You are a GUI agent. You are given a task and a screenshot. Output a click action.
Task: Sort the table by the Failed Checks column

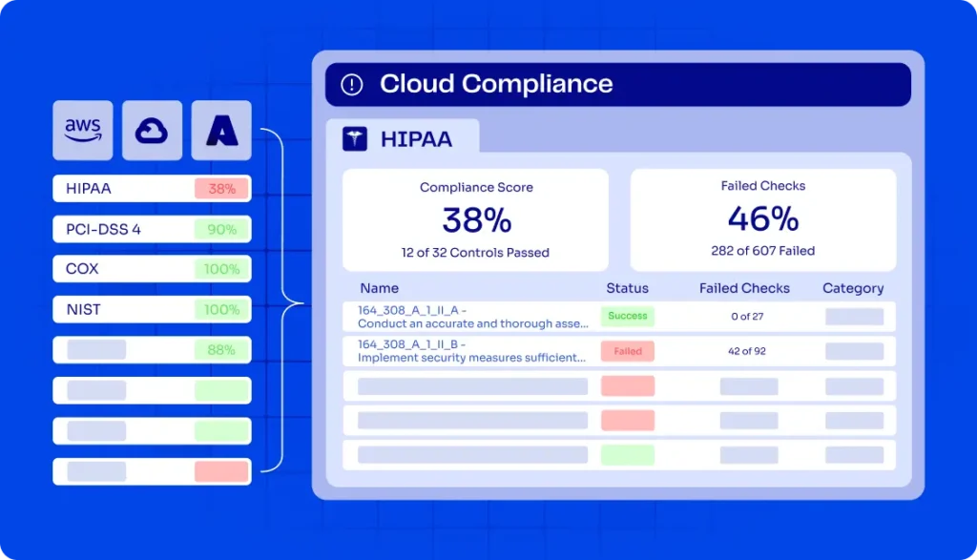pyautogui.click(x=744, y=288)
